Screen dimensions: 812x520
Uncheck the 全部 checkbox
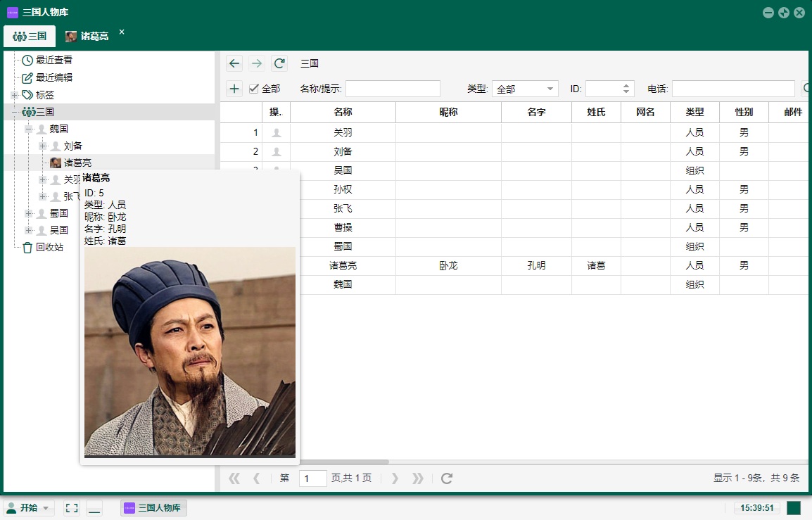(x=254, y=89)
